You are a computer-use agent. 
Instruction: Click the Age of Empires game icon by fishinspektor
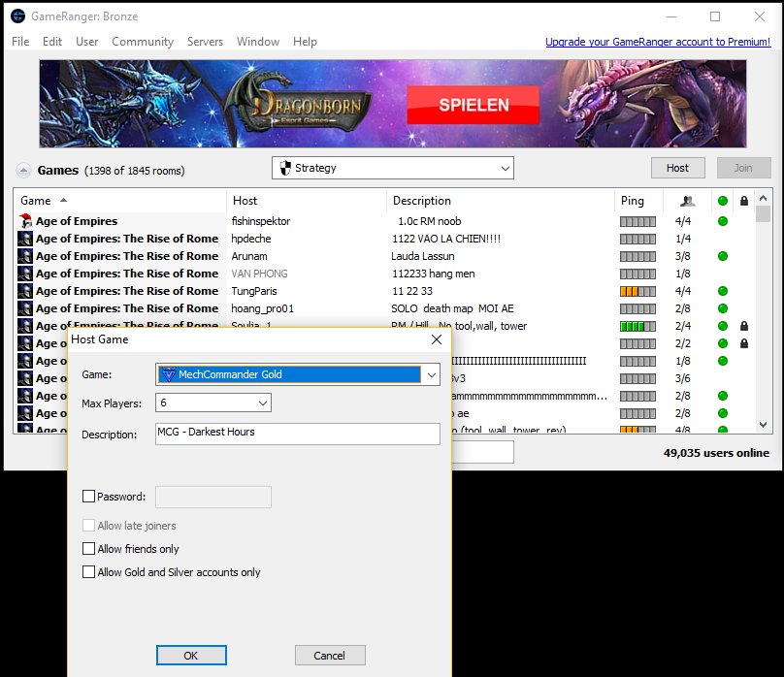tap(25, 221)
